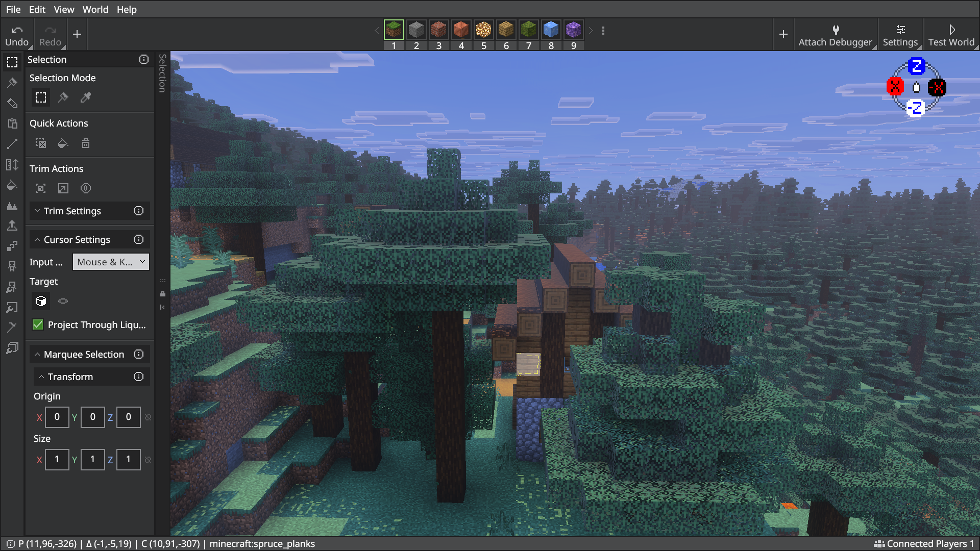Click the third trim action circled icon
The image size is (980, 551).
[86, 189]
